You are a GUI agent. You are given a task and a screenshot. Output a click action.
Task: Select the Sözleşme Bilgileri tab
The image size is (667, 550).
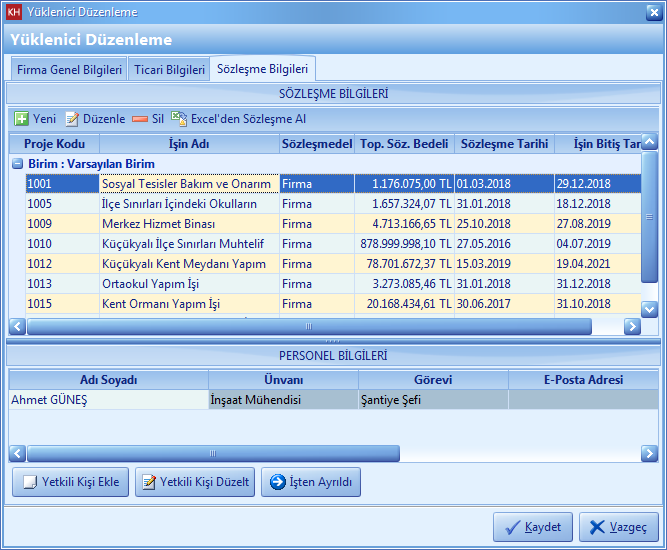coord(263,69)
